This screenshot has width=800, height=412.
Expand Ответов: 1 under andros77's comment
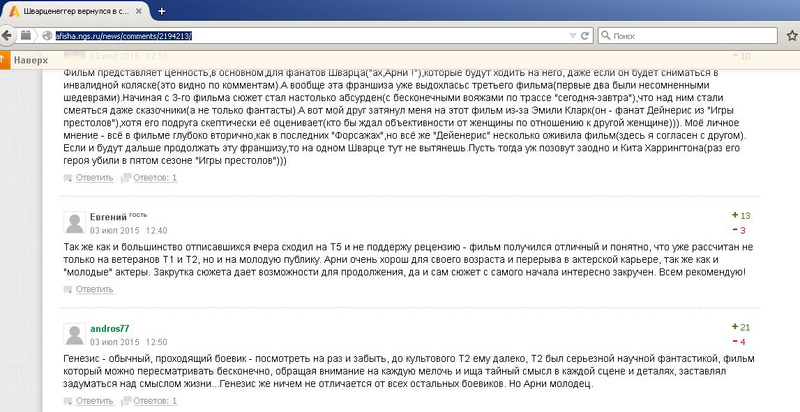(155, 401)
